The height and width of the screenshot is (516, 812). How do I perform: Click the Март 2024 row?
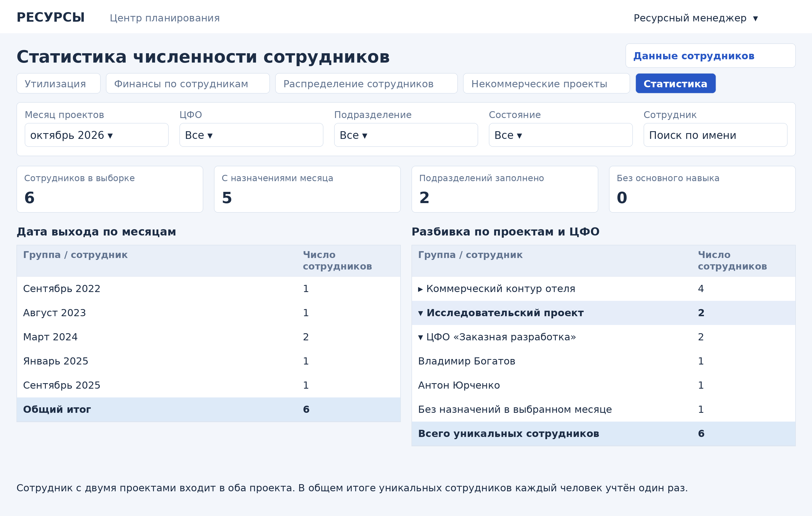(x=208, y=337)
